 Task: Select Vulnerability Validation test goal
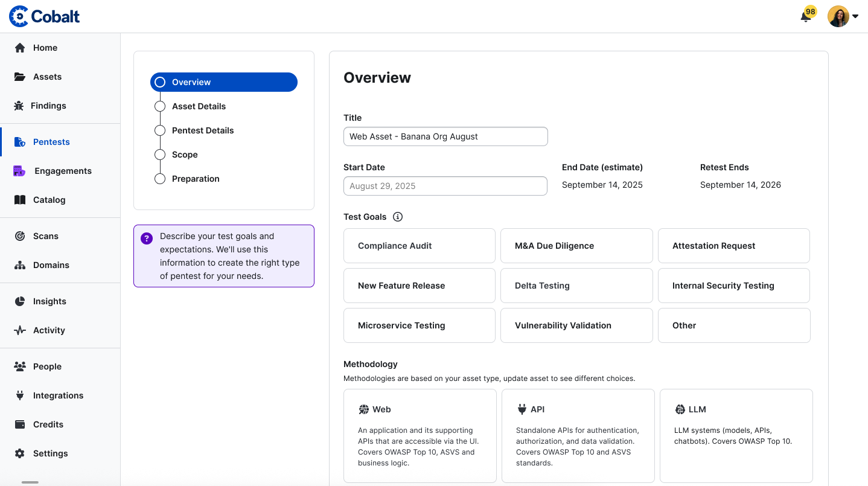[x=576, y=325]
